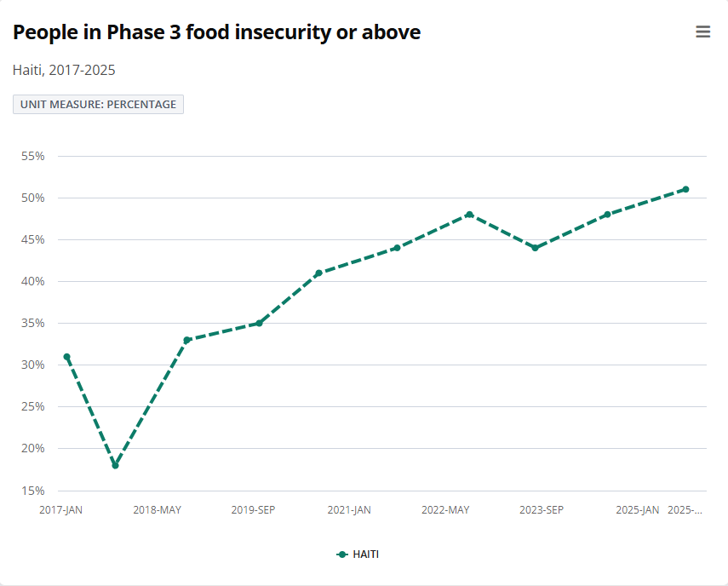Open the chart hamburger context menu
728x586 pixels.
(x=702, y=32)
